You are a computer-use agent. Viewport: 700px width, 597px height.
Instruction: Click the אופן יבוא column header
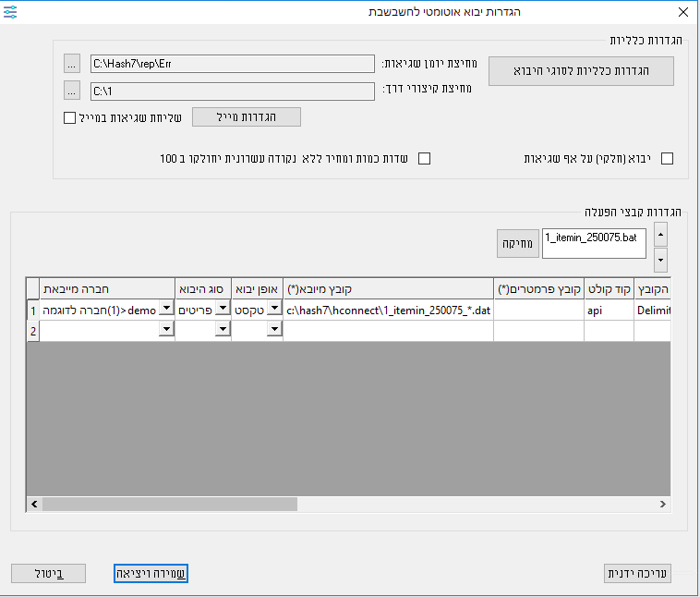257,289
